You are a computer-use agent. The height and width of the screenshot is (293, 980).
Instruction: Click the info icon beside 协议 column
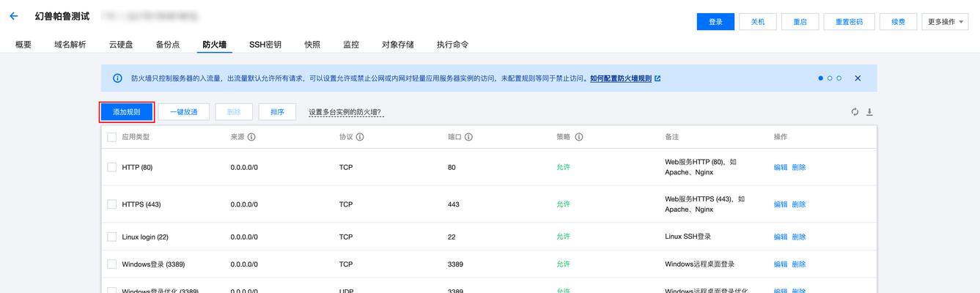360,137
